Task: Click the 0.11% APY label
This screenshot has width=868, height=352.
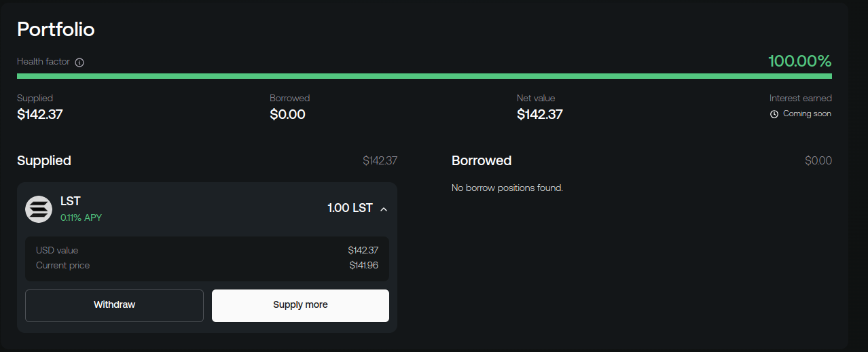Action: point(81,217)
